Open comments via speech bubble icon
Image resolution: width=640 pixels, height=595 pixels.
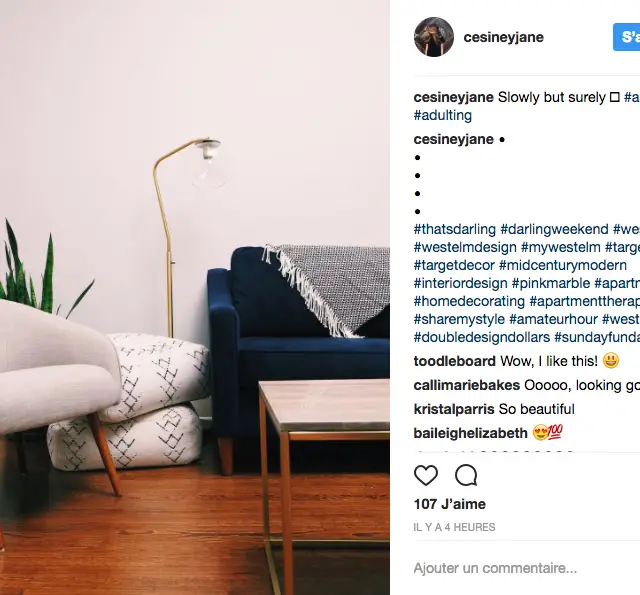tap(466, 475)
